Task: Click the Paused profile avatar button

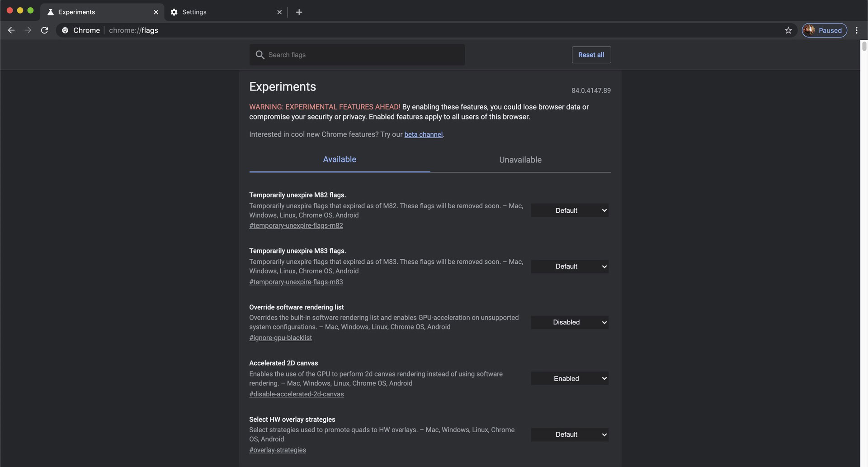Action: (824, 30)
